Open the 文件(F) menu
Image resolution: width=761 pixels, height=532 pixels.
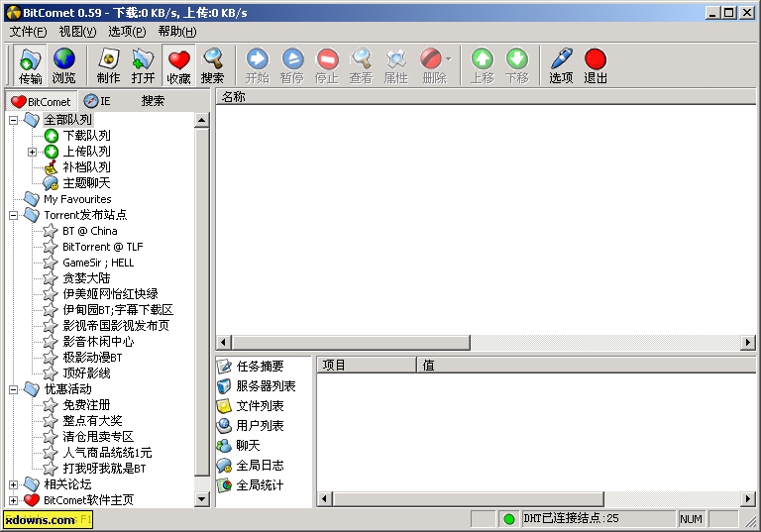coord(28,32)
